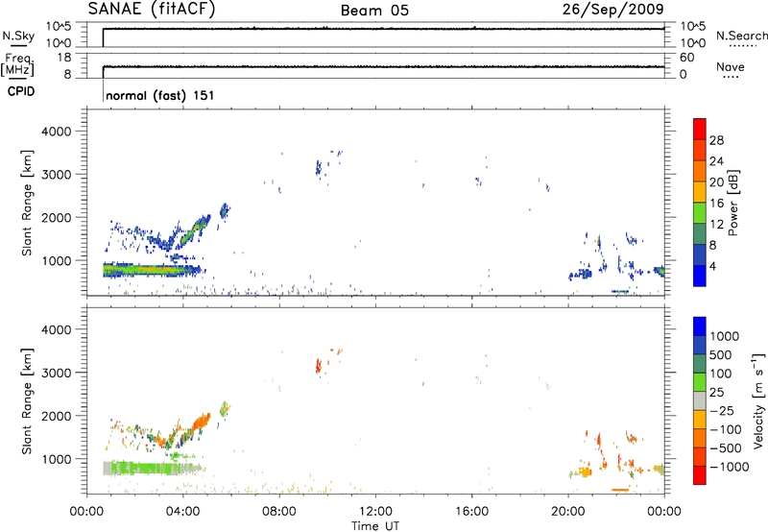Pick the red top segment of the power colorbar
The image size is (768, 532).
coord(700,129)
